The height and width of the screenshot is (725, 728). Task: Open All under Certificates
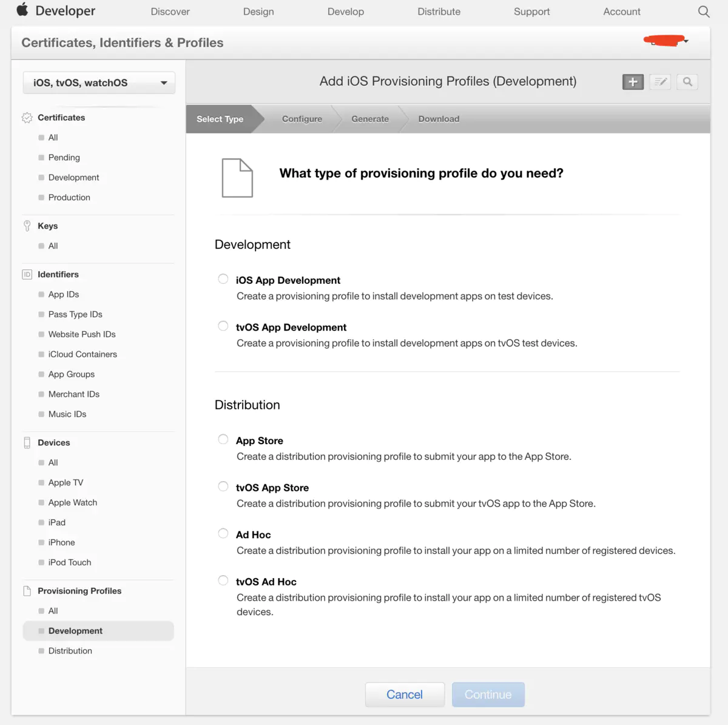tap(53, 138)
